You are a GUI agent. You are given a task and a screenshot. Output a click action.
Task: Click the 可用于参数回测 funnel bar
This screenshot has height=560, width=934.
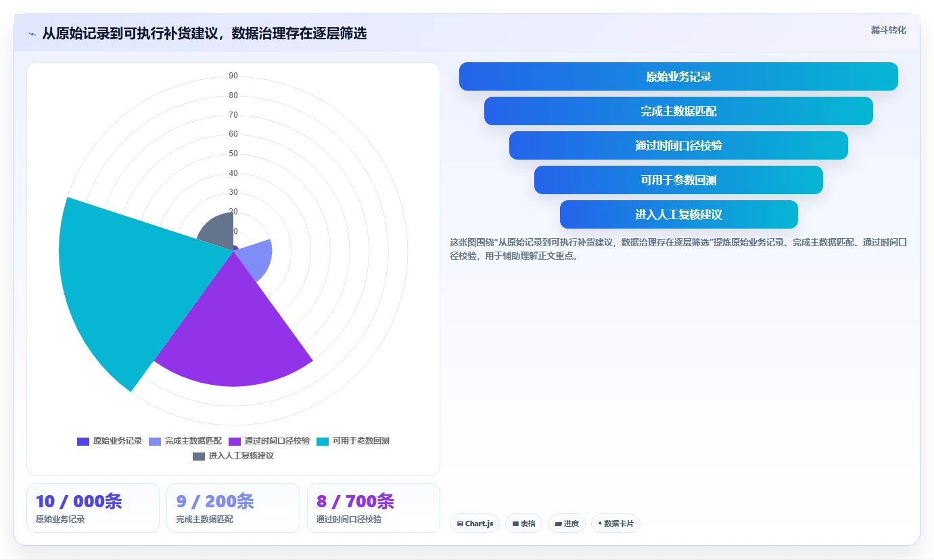(678, 180)
